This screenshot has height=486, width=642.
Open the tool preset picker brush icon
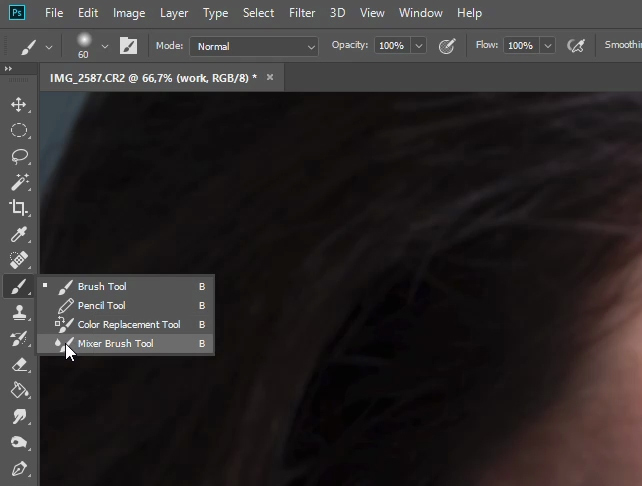[28, 47]
